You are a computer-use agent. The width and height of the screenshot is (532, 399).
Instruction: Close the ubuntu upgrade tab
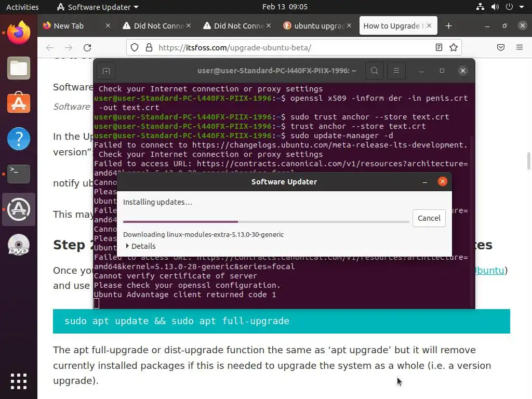pos(349,26)
